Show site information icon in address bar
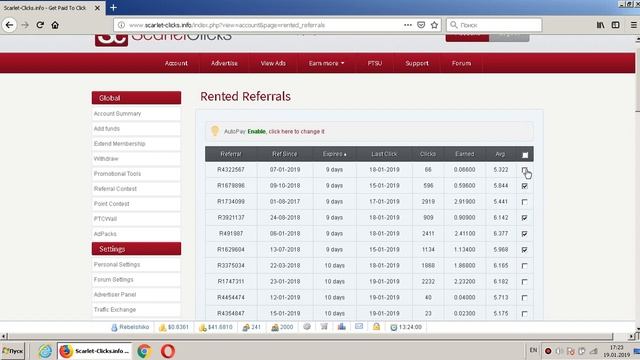The height and width of the screenshot is (360, 640). point(121,25)
